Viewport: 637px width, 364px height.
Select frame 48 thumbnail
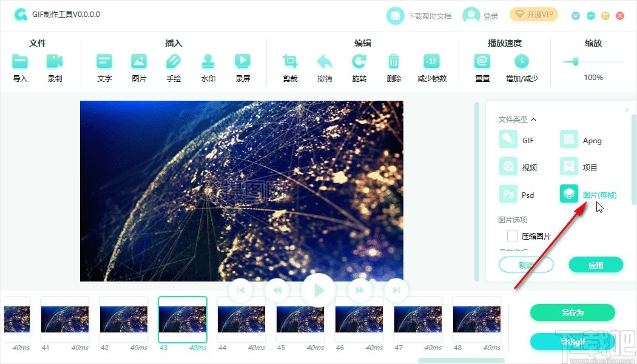click(477, 319)
